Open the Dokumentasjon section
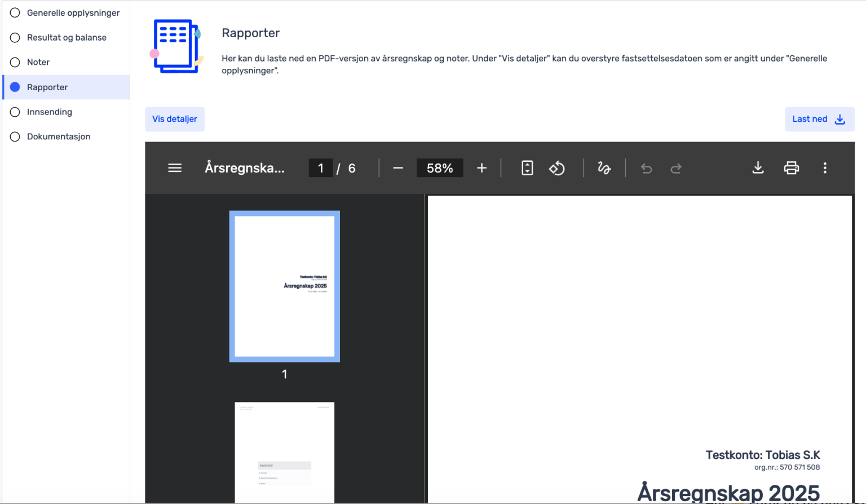 pyautogui.click(x=59, y=136)
